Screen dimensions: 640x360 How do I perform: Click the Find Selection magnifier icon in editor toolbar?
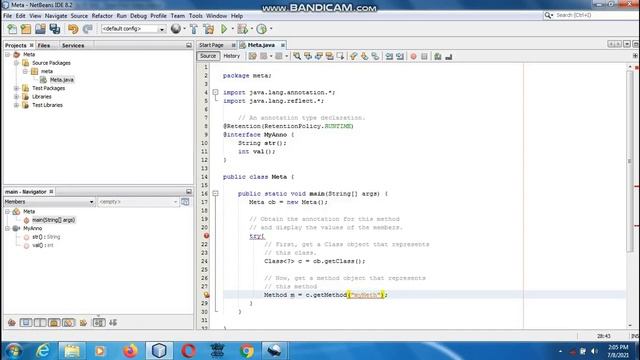pyautogui.click(x=297, y=56)
